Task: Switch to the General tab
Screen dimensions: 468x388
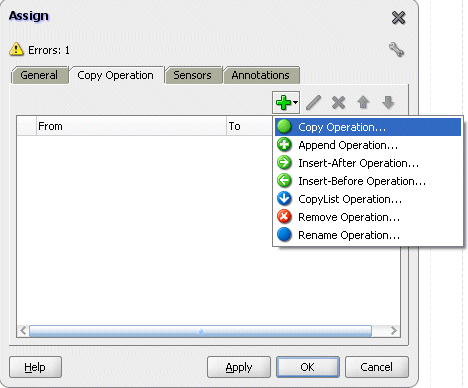Action: click(39, 75)
